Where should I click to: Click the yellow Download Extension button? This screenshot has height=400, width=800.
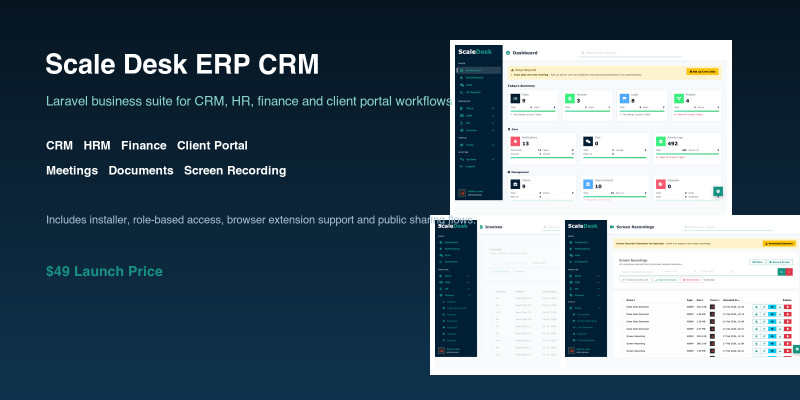(777, 243)
